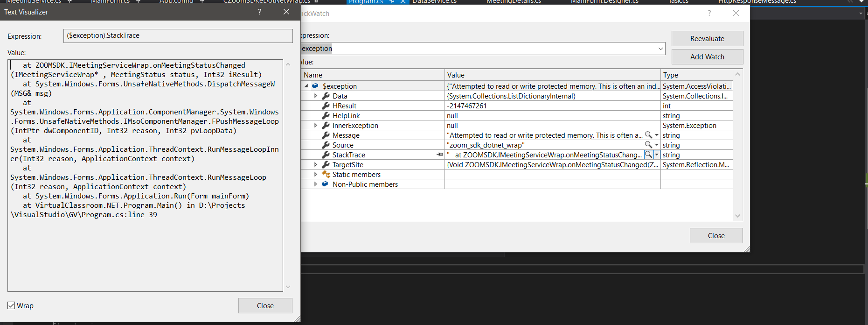Click the wrench icon next to InnerException
The height and width of the screenshot is (325, 868).
pos(326,125)
